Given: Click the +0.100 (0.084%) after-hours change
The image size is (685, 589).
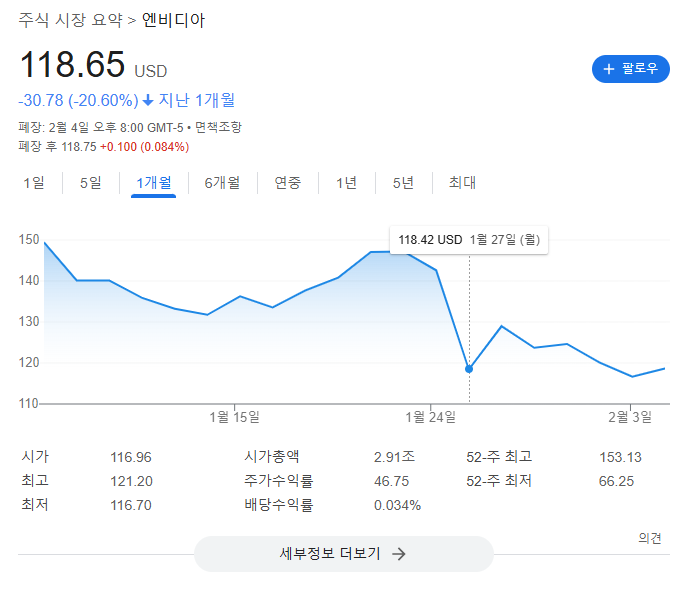Looking at the screenshot, I should coord(145,146).
